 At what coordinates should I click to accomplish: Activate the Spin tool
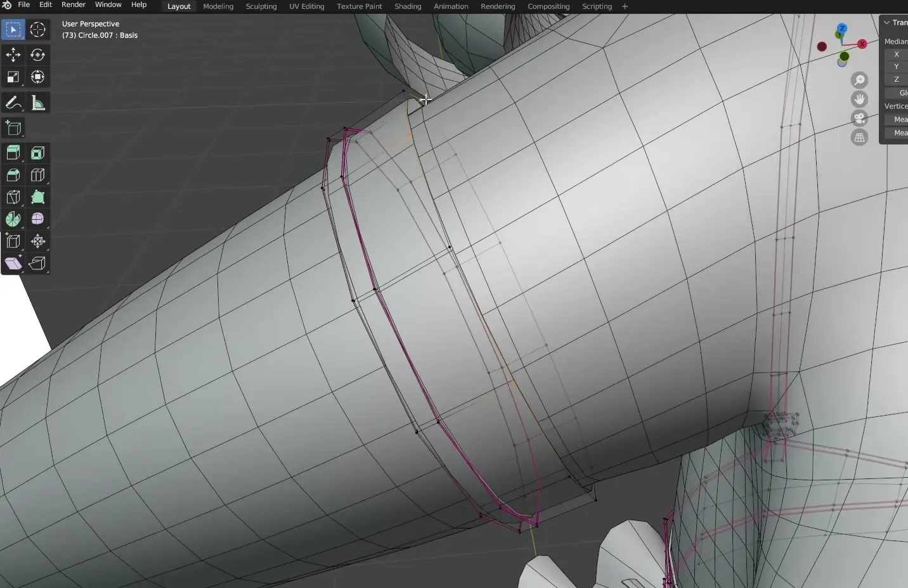click(13, 219)
